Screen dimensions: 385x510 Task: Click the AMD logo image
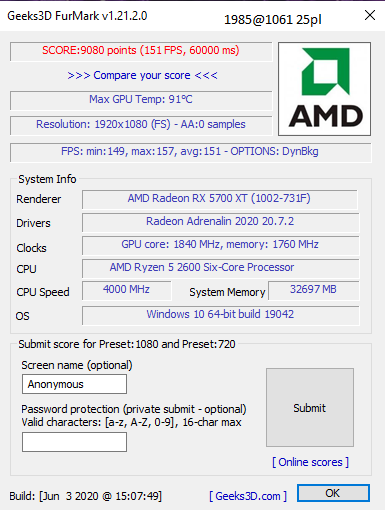pos(324,89)
